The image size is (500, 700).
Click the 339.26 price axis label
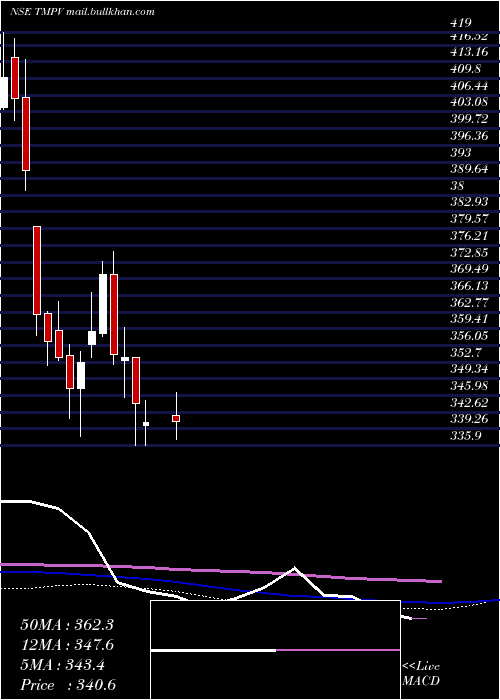click(469, 419)
